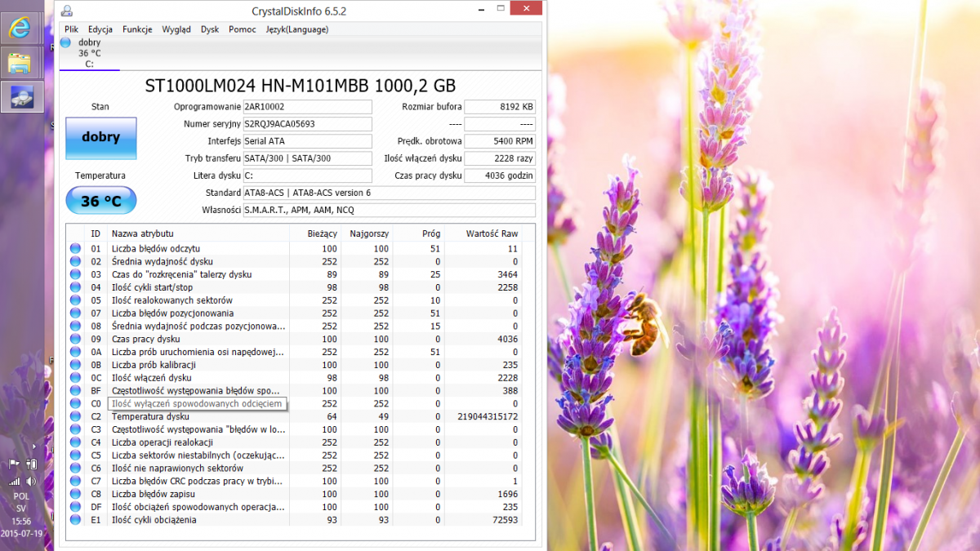Viewport: 980px width, 551px height.
Task: Click the orb beside Liczba prób kalibracji
Action: 75,365
